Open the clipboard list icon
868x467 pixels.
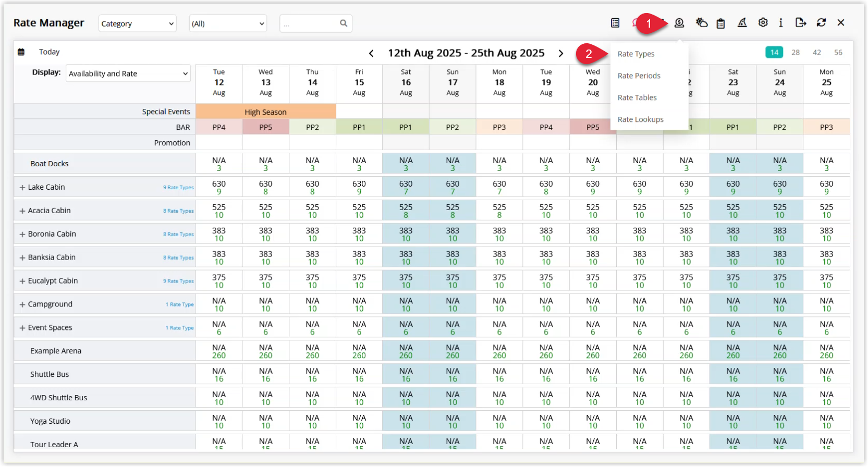point(720,23)
